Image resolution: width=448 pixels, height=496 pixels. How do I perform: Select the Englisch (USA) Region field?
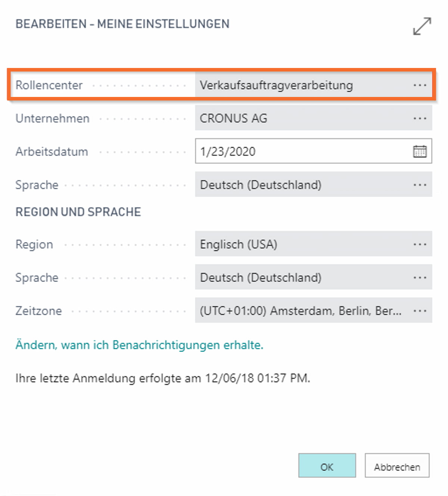pyautogui.click(x=314, y=244)
